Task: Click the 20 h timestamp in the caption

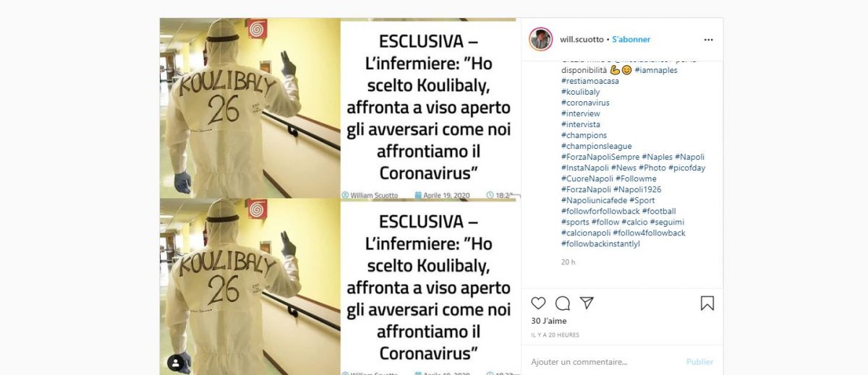Action: tap(568, 262)
